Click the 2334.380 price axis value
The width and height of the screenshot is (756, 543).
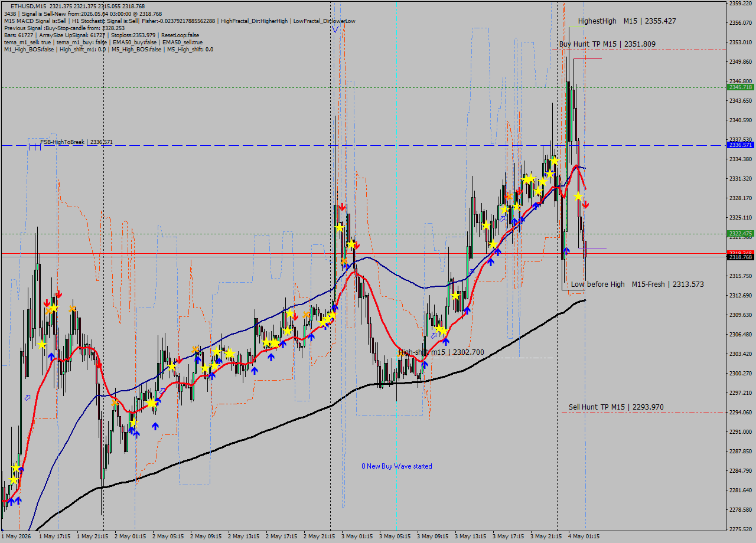[741, 159]
